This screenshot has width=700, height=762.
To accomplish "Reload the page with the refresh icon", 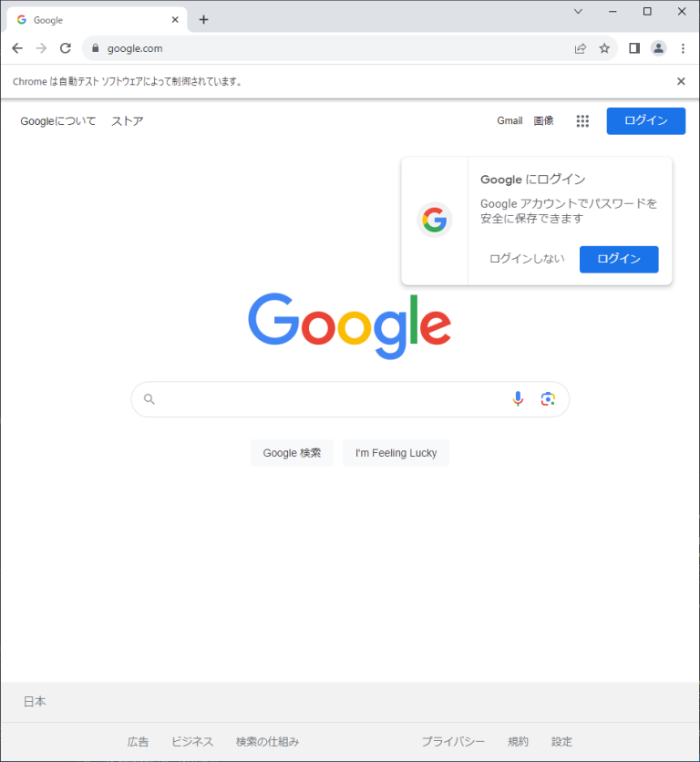I will [x=66, y=48].
